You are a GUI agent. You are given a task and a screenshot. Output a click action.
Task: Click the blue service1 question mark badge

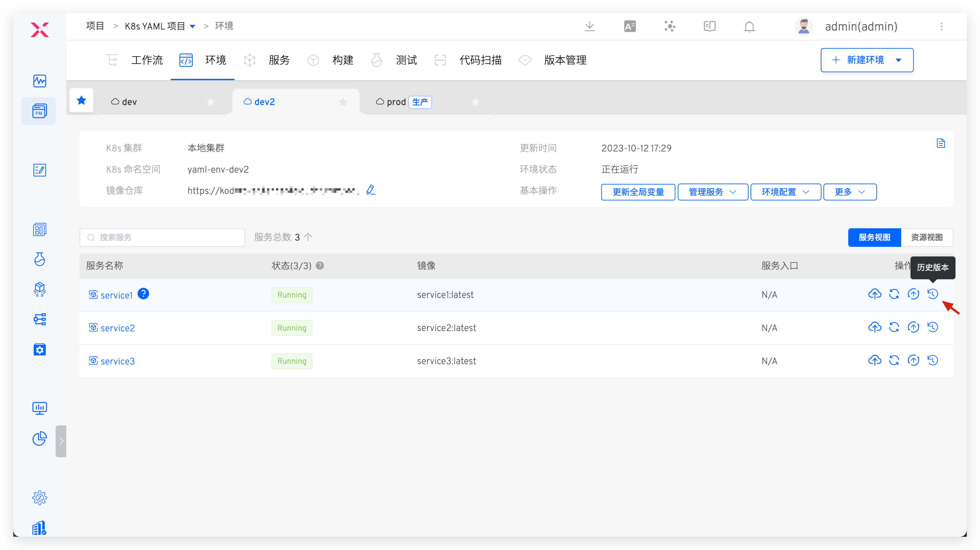pos(143,294)
